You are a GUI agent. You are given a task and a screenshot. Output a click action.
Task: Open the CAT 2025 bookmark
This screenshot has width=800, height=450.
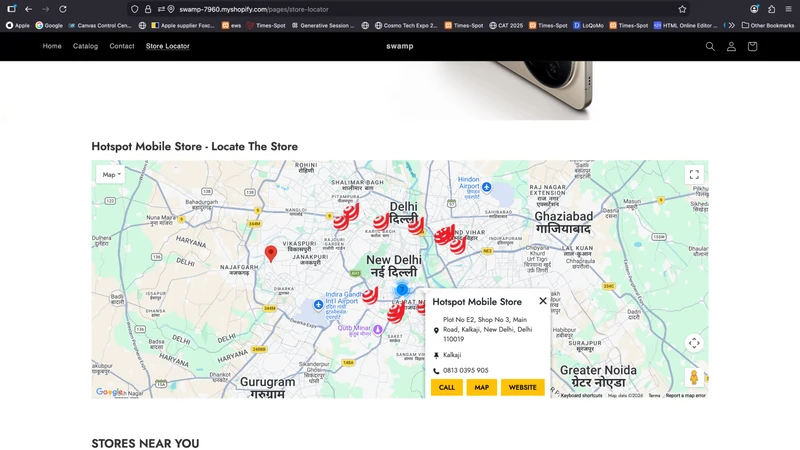click(x=506, y=25)
